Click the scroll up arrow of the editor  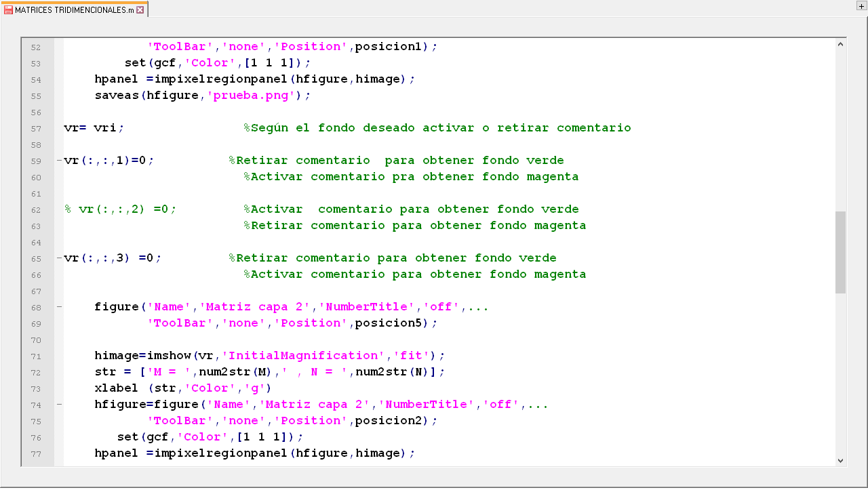point(840,45)
